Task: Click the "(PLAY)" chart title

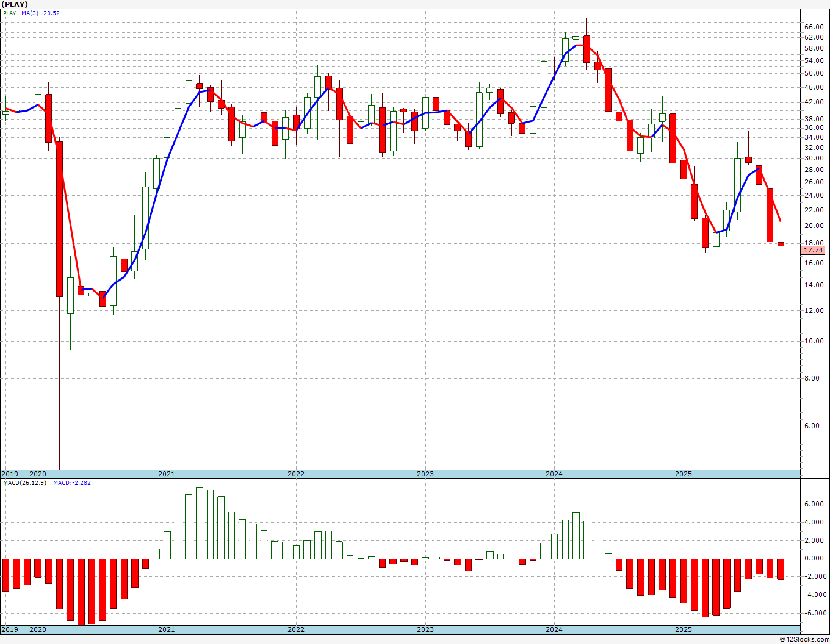Action: click(15, 4)
